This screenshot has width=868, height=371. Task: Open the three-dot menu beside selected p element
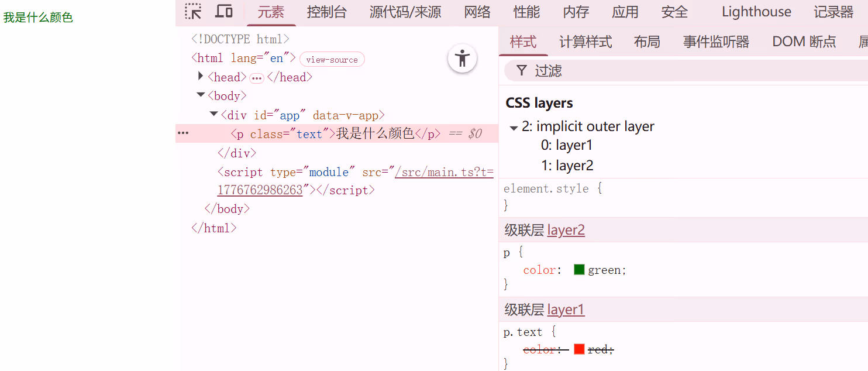[x=183, y=133]
